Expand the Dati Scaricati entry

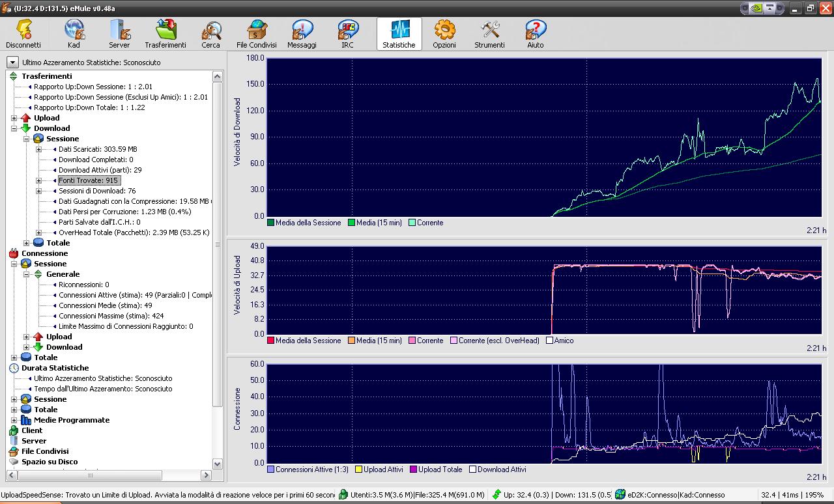(39, 149)
